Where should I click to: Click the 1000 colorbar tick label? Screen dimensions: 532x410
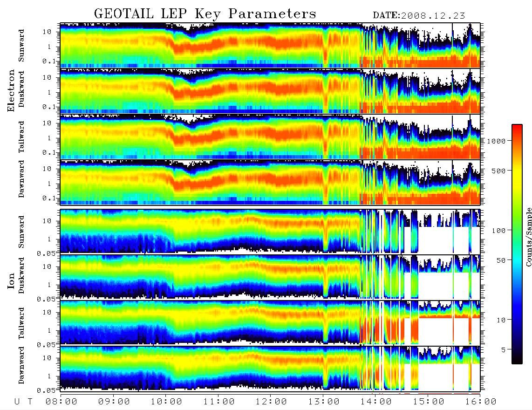pos(497,141)
